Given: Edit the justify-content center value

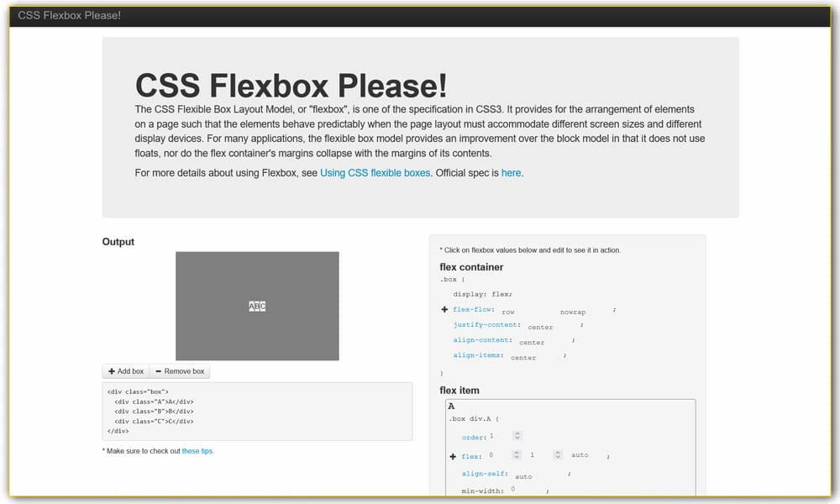Looking at the screenshot, I should [x=540, y=327].
